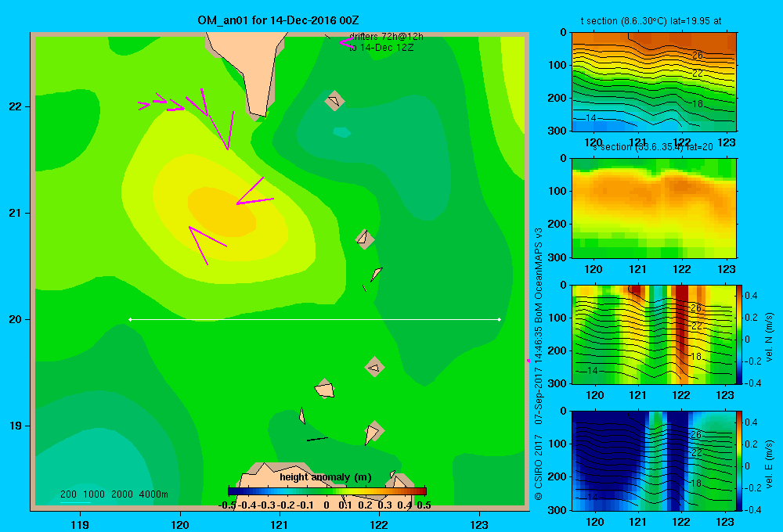
Task: Click the '200 1000 2000 4000m' depth contour legend
Action: coord(114,494)
